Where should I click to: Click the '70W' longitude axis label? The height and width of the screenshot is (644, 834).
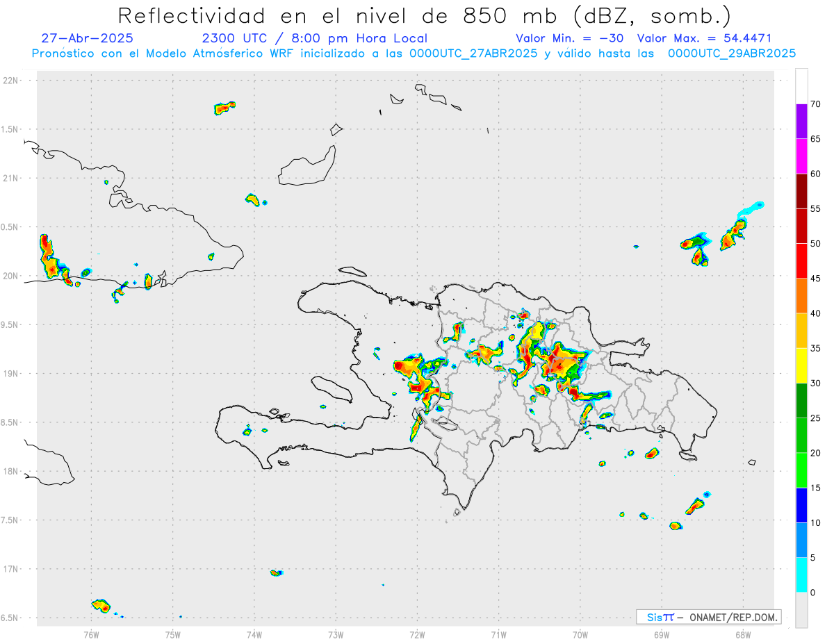[x=580, y=635]
